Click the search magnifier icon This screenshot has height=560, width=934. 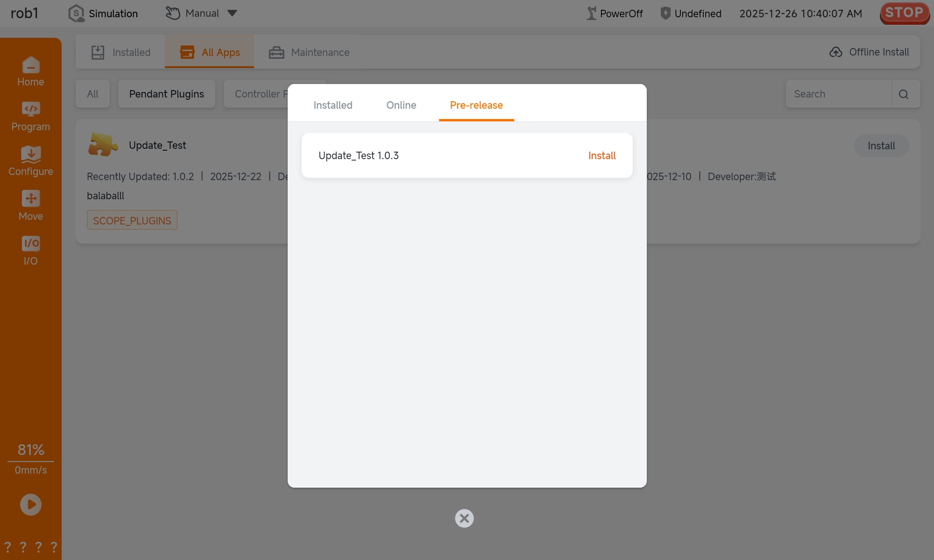pos(904,94)
